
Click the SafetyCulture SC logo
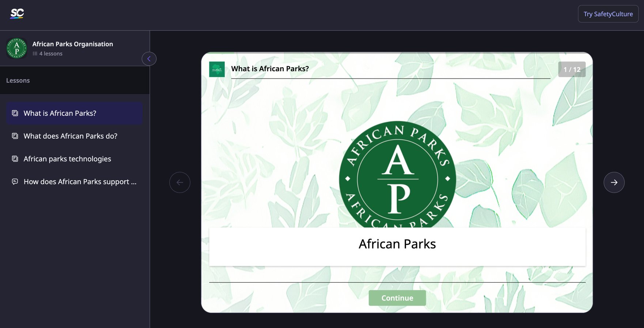(17, 14)
